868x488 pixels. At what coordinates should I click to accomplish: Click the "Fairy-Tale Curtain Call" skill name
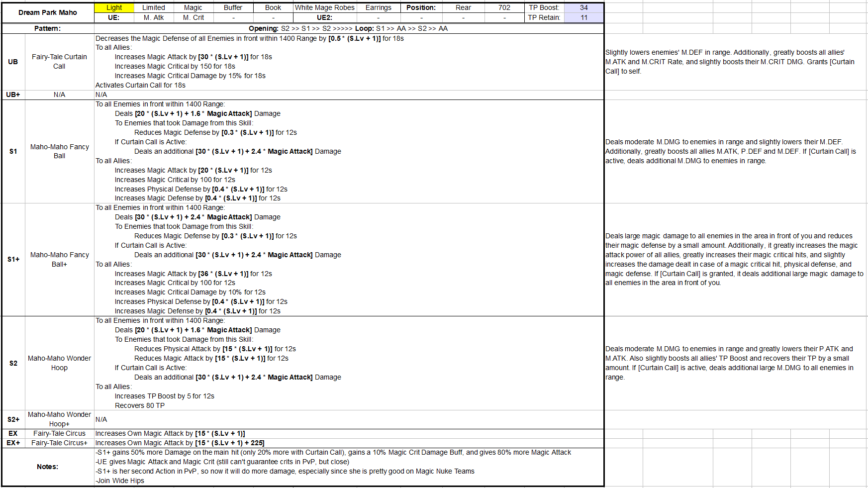pyautogui.click(x=59, y=62)
